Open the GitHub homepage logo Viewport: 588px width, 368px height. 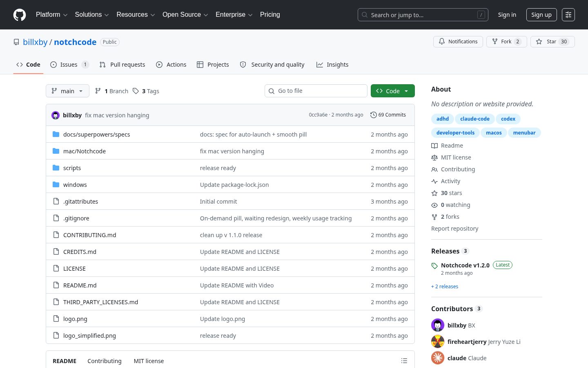[x=20, y=15]
